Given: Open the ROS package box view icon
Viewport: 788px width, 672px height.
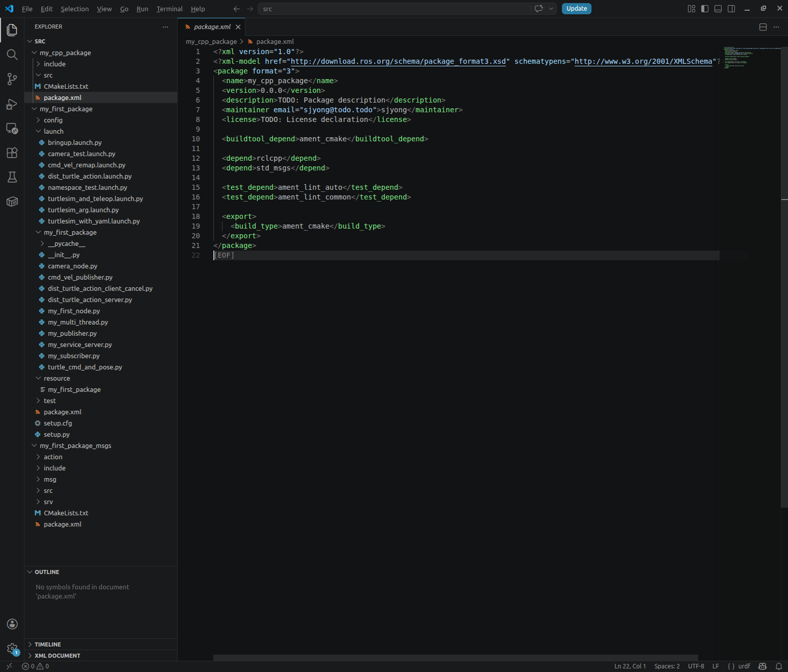Looking at the screenshot, I should pyautogui.click(x=12, y=202).
